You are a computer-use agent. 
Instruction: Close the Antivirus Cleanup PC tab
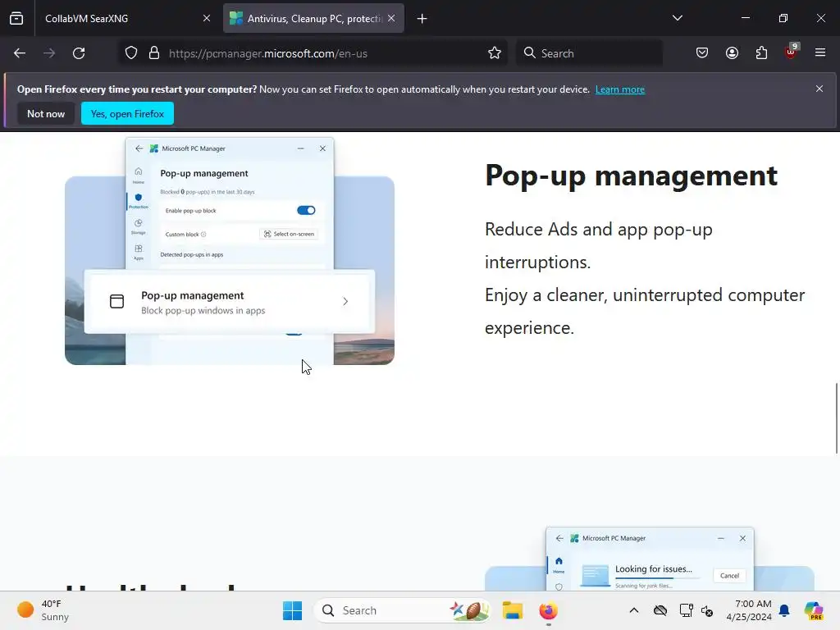coord(391,18)
